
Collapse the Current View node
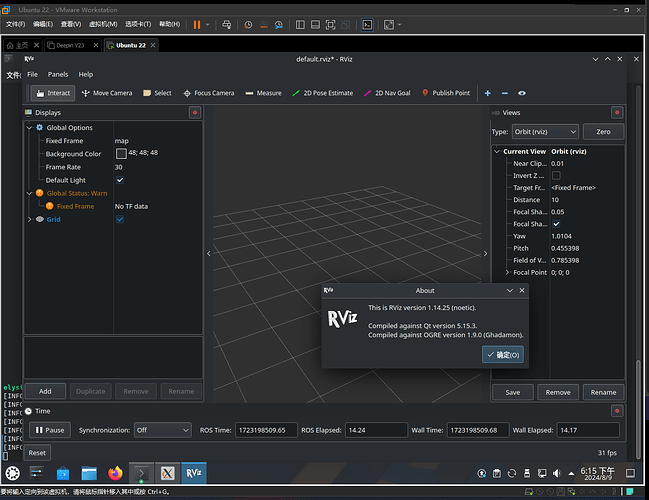click(497, 151)
